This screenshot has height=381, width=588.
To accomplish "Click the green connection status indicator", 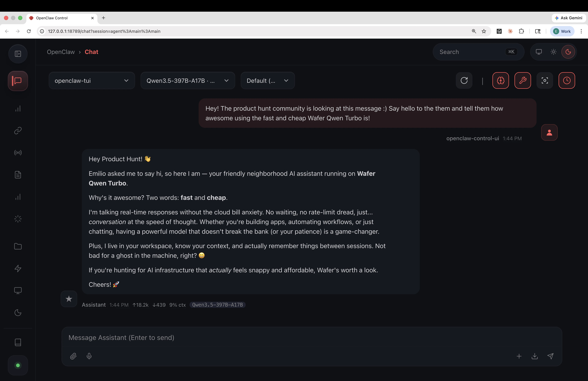I will click(18, 365).
